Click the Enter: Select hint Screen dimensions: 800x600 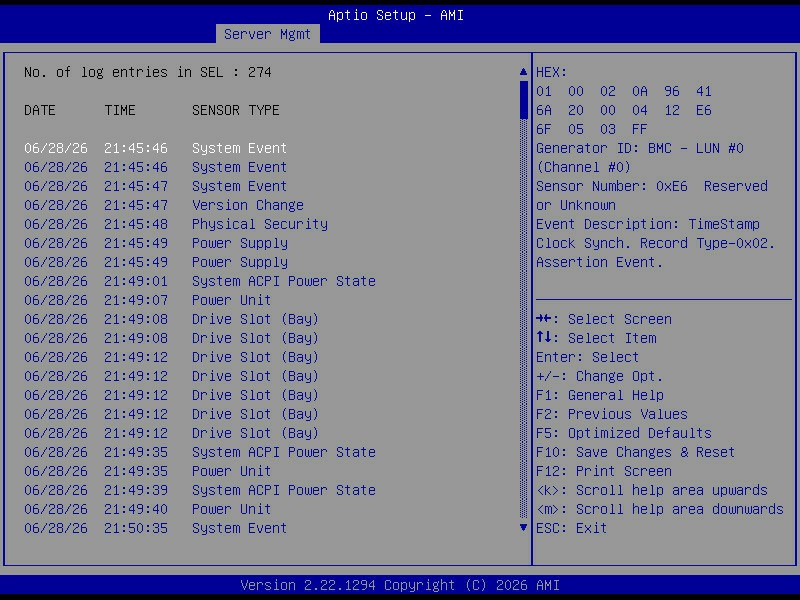(x=587, y=357)
